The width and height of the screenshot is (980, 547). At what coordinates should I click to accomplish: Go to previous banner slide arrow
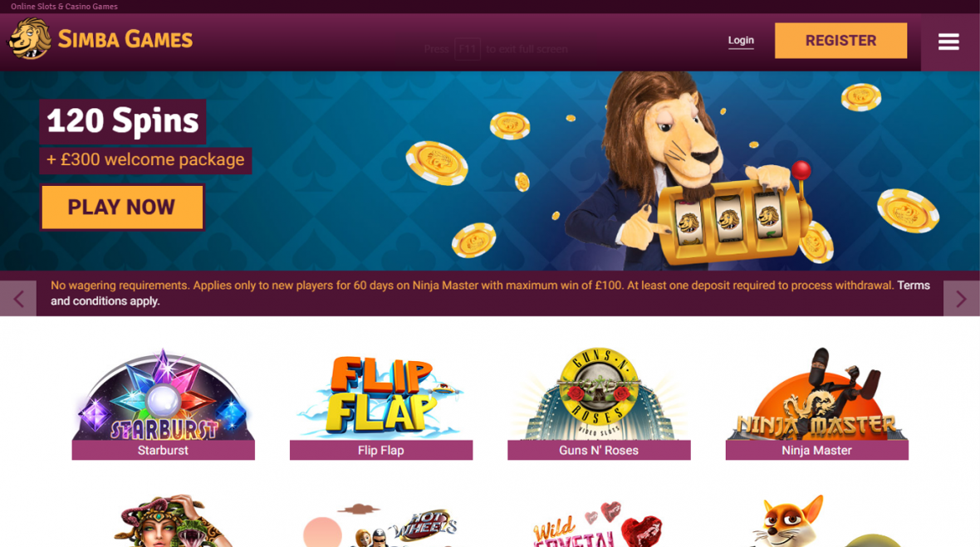(18, 299)
